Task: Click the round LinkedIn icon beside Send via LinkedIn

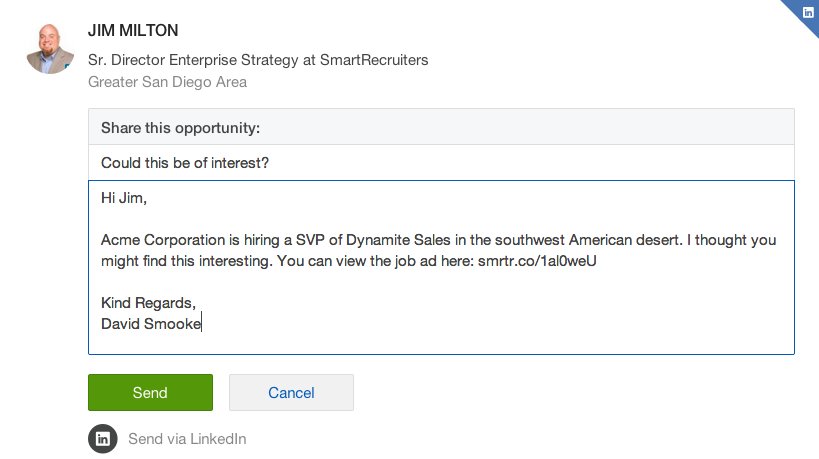Action: (102, 438)
